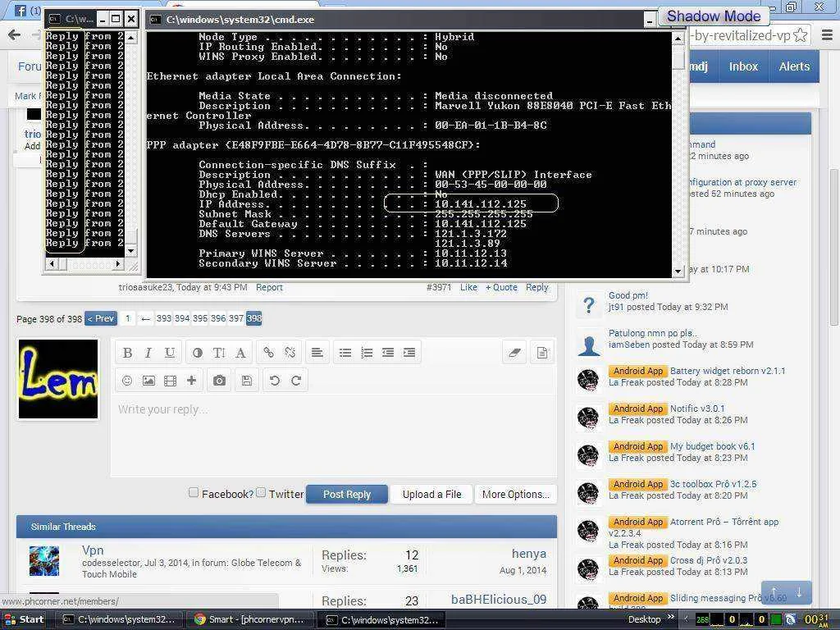Open the Insert plus menu
840x630 pixels.
[x=191, y=381]
